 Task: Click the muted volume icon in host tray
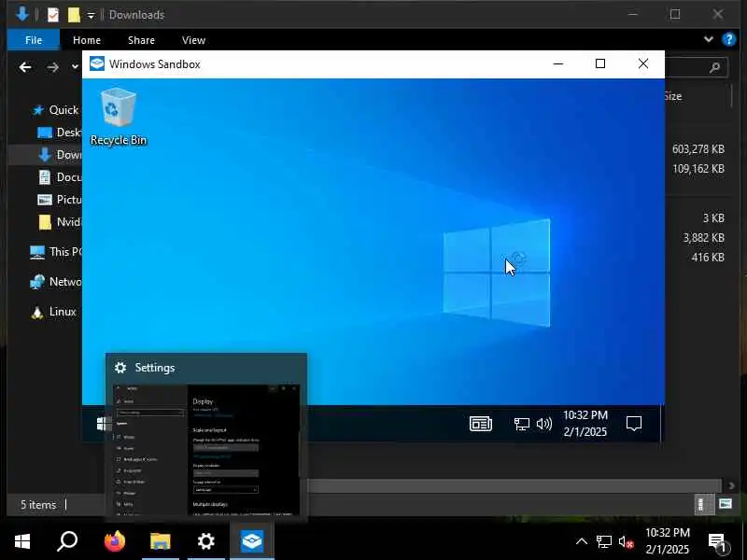click(x=626, y=541)
